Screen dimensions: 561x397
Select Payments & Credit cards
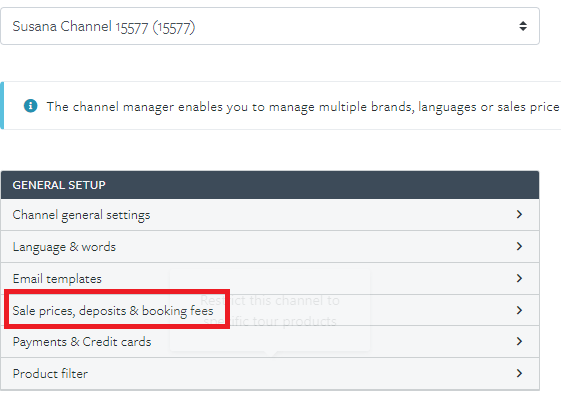(x=270, y=342)
